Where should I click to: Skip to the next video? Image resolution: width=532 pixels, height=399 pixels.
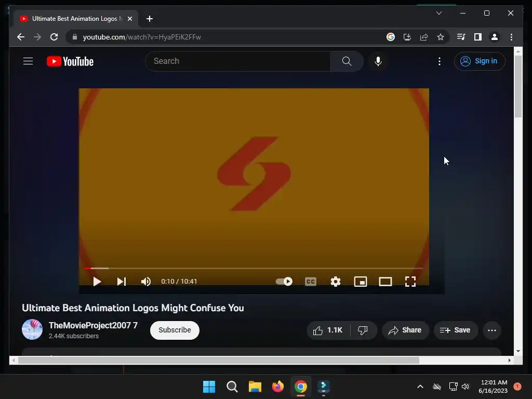coord(122,282)
